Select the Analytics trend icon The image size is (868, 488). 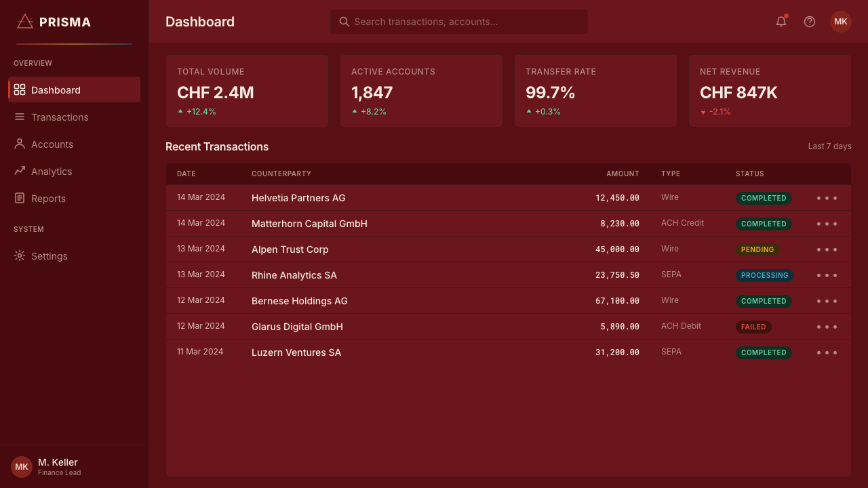(20, 171)
